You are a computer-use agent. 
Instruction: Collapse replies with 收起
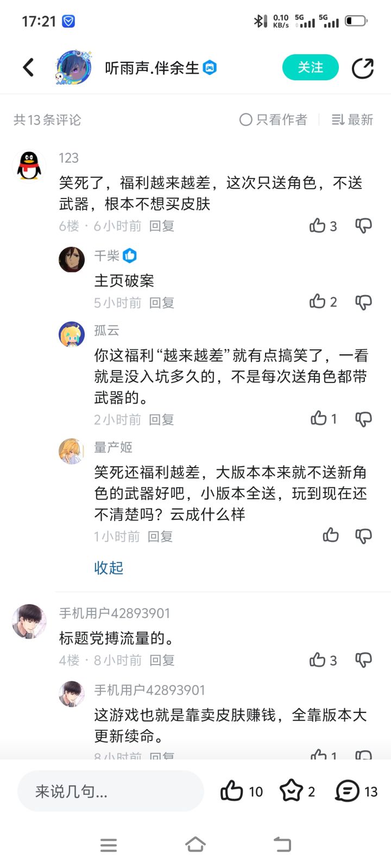pyautogui.click(x=109, y=568)
